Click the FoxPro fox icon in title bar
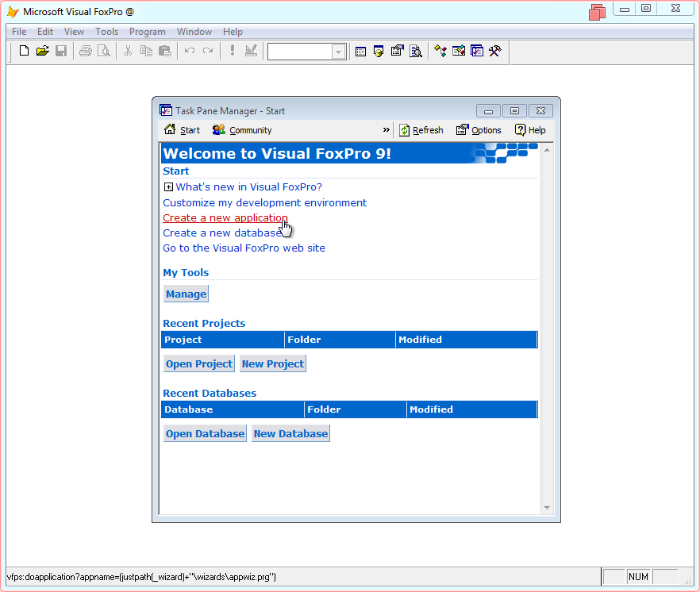The image size is (700, 592). (13, 12)
